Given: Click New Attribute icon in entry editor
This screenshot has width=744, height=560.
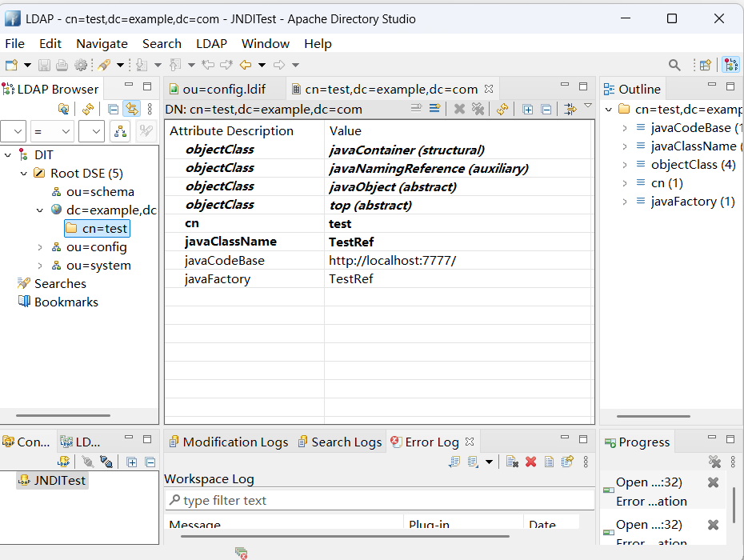Looking at the screenshot, I should point(434,109).
